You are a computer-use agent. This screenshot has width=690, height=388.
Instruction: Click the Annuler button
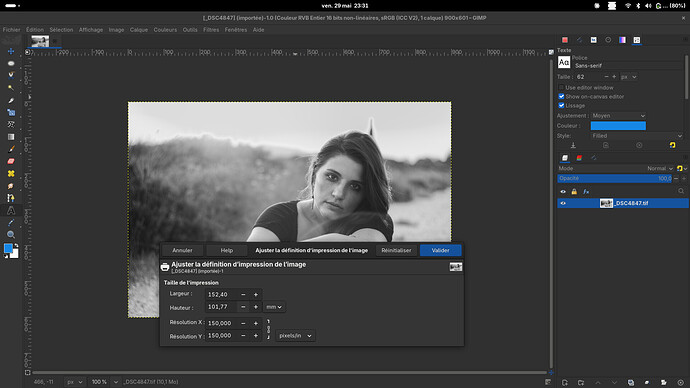tap(182, 250)
